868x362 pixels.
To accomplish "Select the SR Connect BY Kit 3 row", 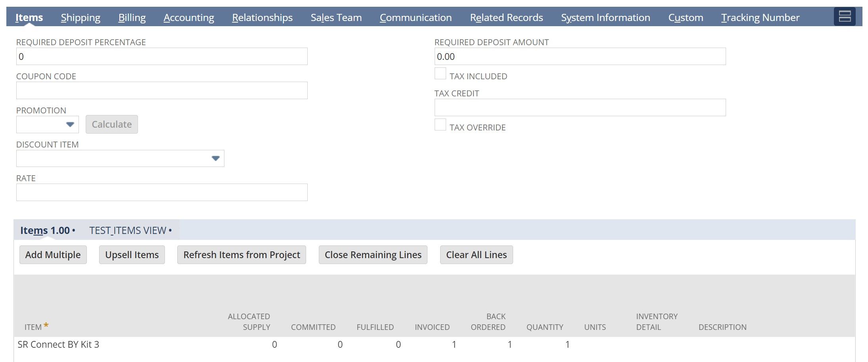I will 59,344.
